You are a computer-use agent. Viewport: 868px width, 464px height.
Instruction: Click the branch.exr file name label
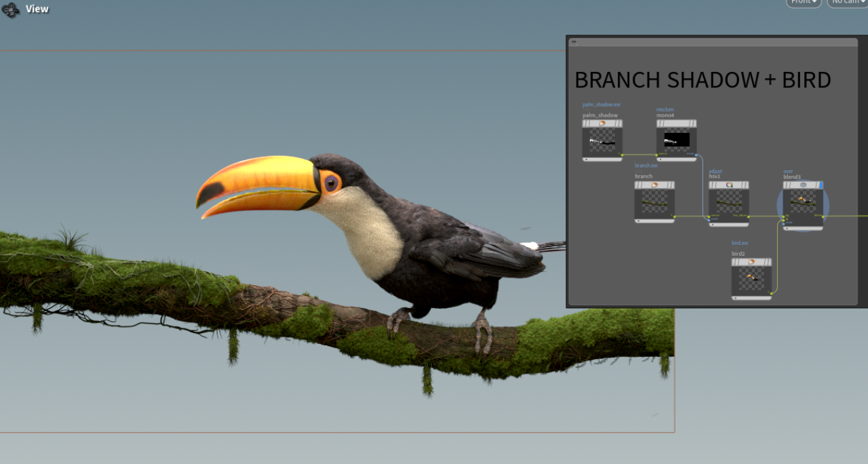[646, 166]
